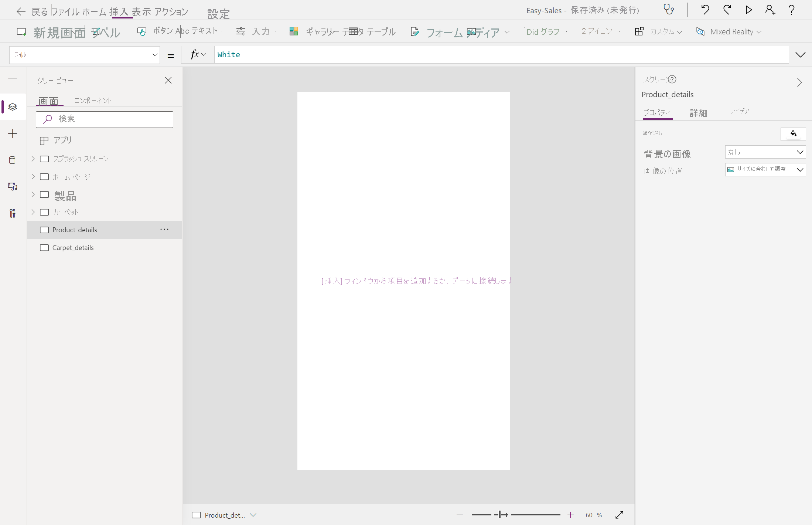Click the formula bar containing White
812x525 pixels.
click(x=501, y=55)
